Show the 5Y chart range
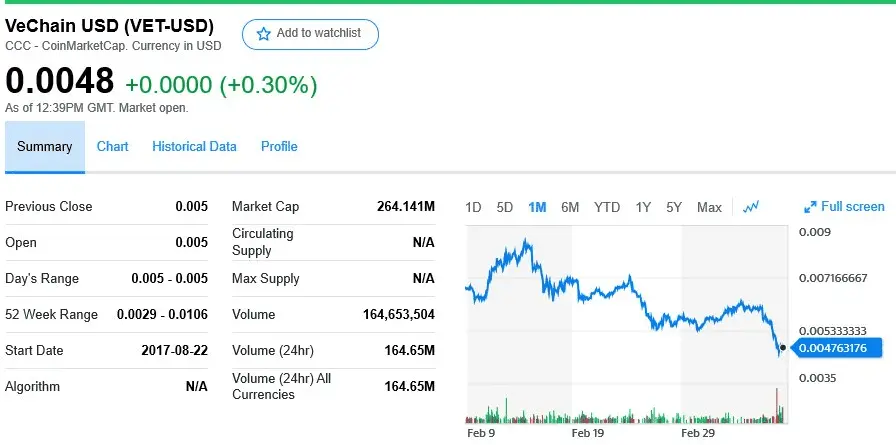The width and height of the screenshot is (896, 445). tap(674, 207)
